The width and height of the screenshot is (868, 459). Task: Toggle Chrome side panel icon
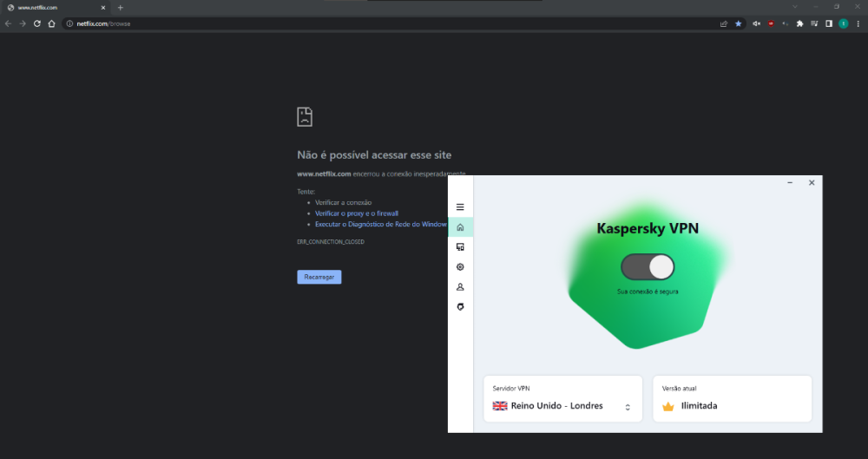[x=829, y=23]
